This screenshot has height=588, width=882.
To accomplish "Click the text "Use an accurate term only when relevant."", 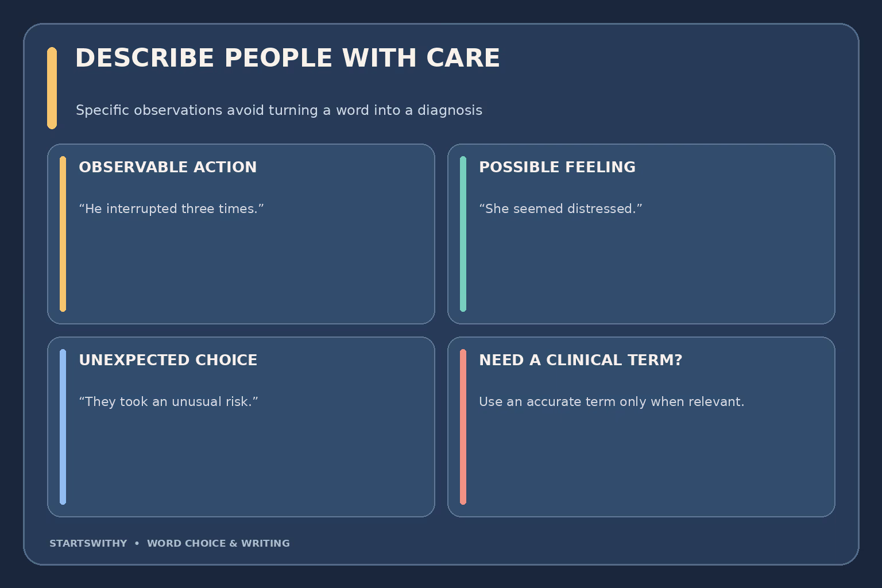I will (x=612, y=402).
